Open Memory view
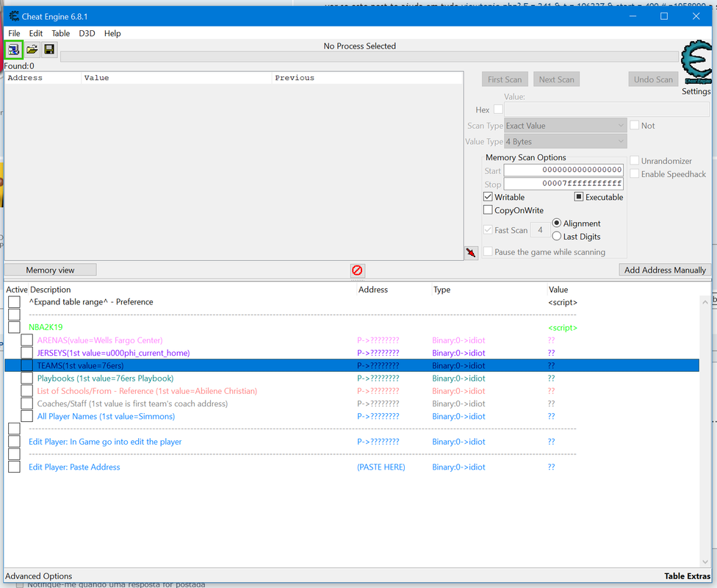Image resolution: width=717 pixels, height=588 pixels. pyautogui.click(x=50, y=270)
